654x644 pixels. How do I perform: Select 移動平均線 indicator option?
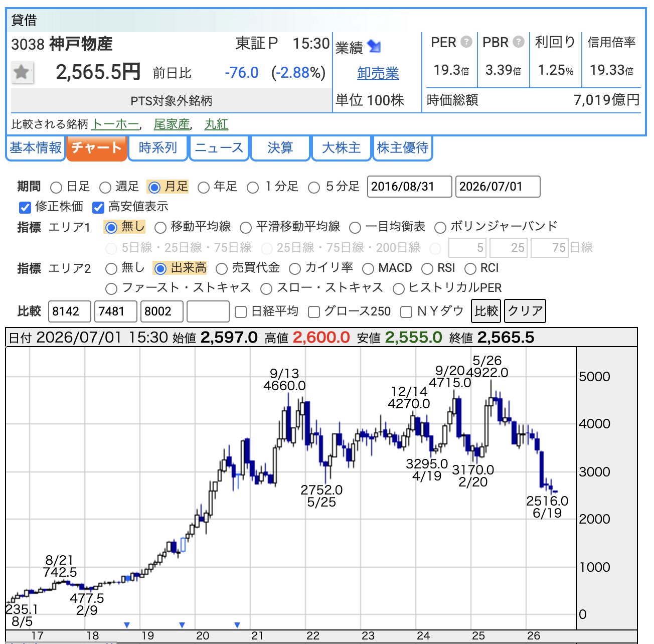click(160, 228)
